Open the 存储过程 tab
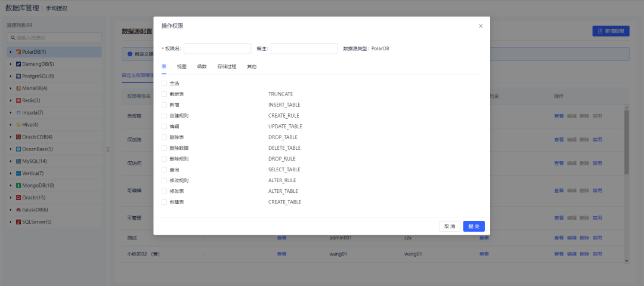644x286 pixels. pyautogui.click(x=227, y=67)
